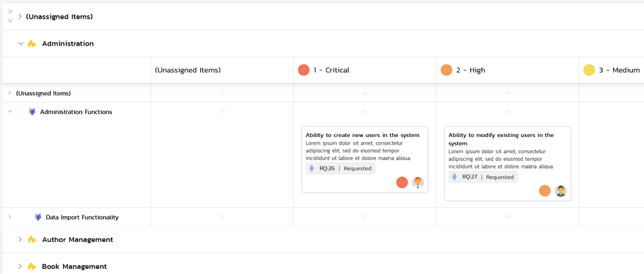Expand all rows with double chevron down
Image resolution: width=644 pixels, height=274 pixels.
10,21
